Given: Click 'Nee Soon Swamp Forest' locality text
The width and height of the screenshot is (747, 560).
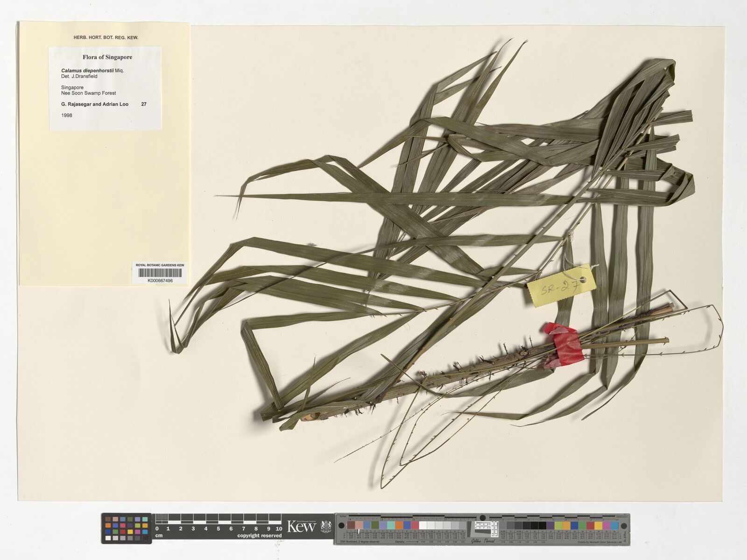Looking at the screenshot, I should point(88,93).
